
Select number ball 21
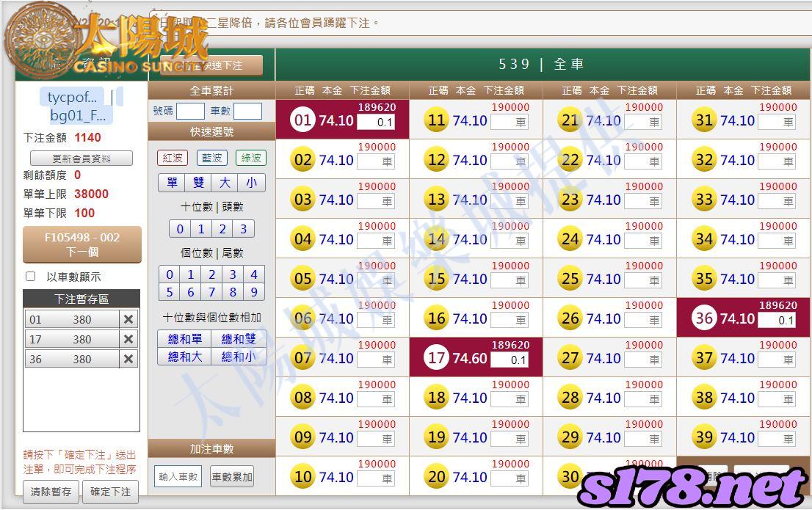point(570,120)
